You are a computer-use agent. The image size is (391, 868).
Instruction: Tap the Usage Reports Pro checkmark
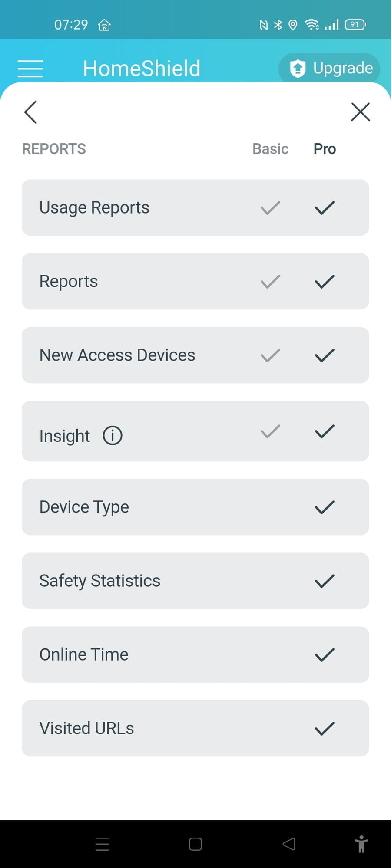click(x=325, y=208)
